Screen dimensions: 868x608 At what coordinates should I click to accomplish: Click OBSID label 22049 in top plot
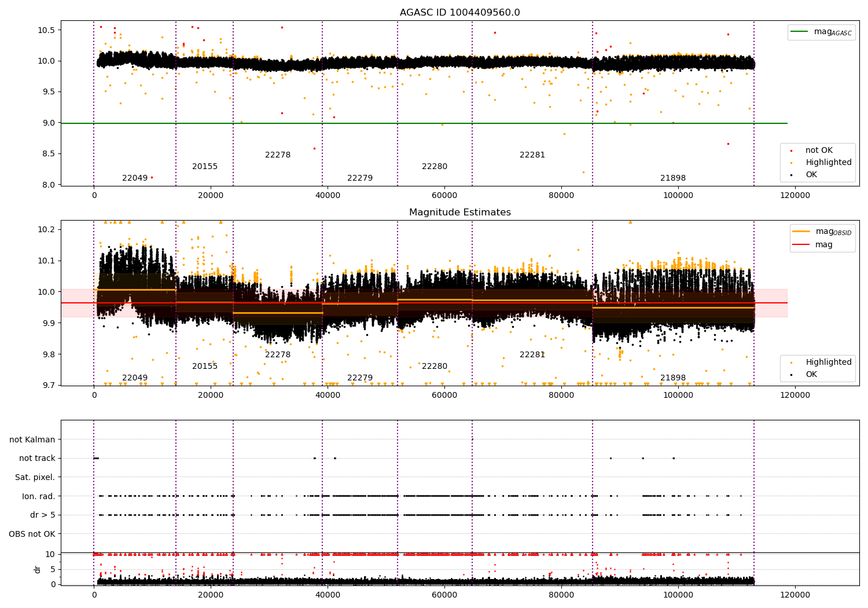[135, 178]
